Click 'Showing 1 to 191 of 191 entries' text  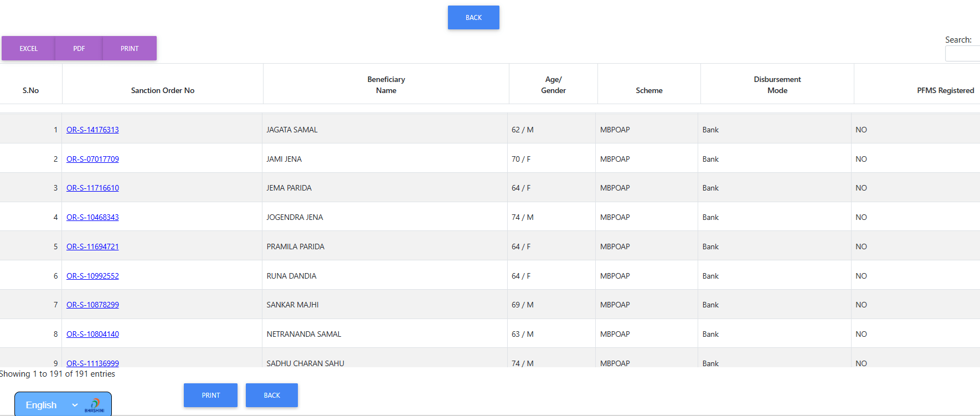(x=58, y=374)
